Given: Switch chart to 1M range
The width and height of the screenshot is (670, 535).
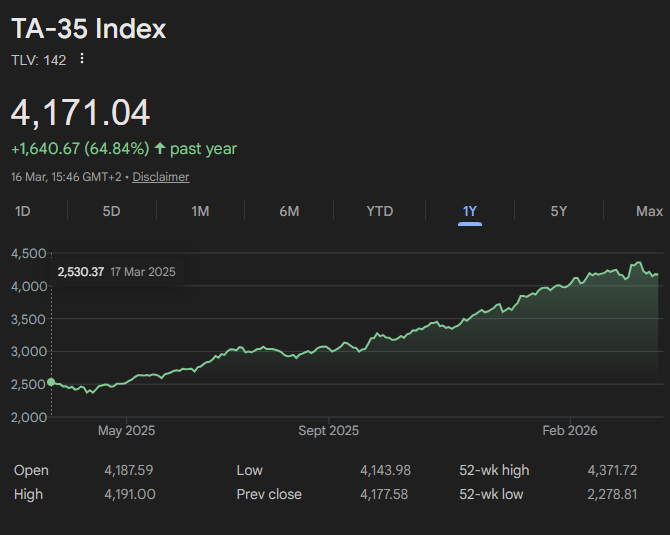Looking at the screenshot, I should coord(200,211).
